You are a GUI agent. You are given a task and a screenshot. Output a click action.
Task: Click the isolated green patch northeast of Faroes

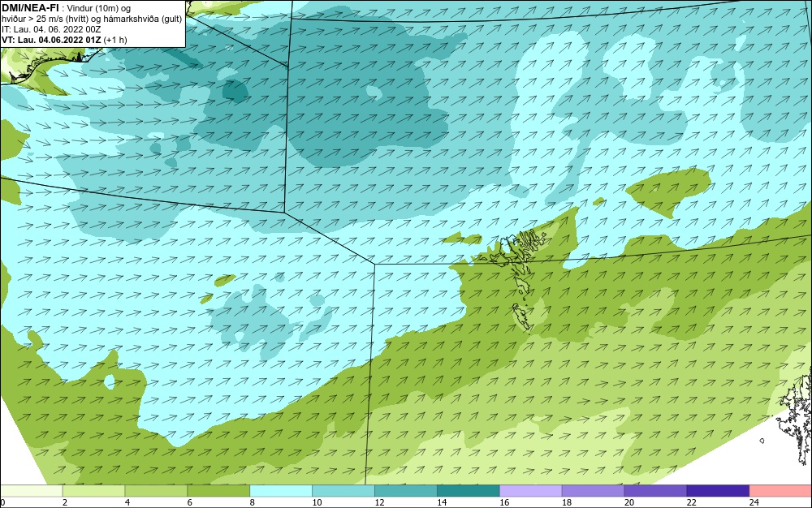pyautogui.click(x=668, y=192)
